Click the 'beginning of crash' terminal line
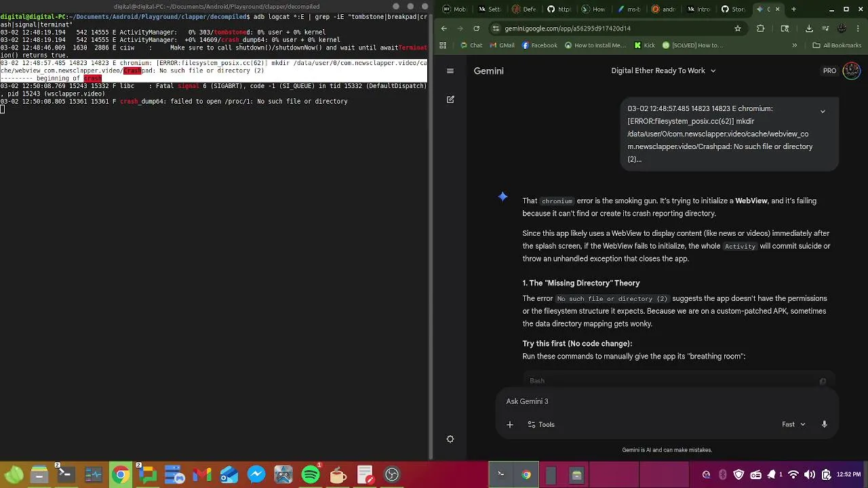The height and width of the screenshot is (488, 868). [52, 78]
